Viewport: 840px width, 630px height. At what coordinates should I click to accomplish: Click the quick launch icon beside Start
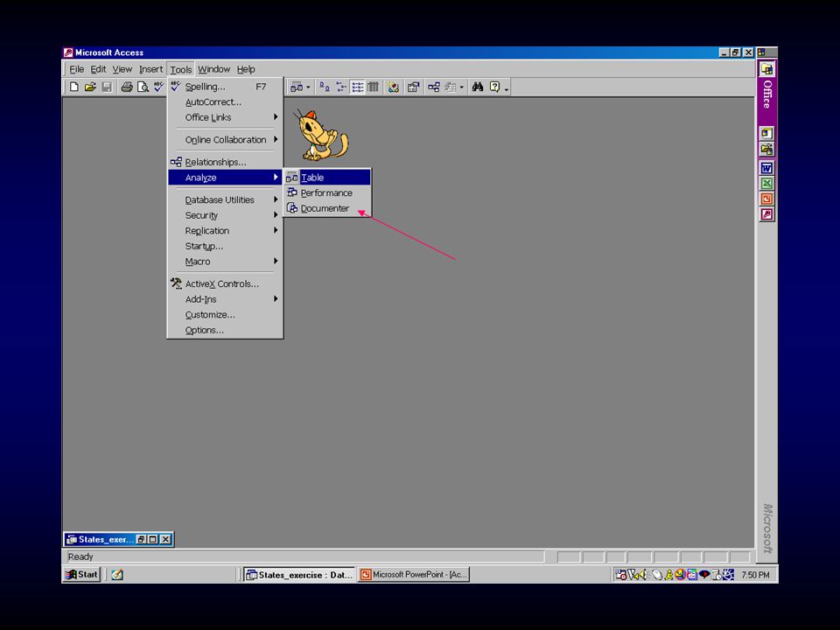tap(117, 575)
